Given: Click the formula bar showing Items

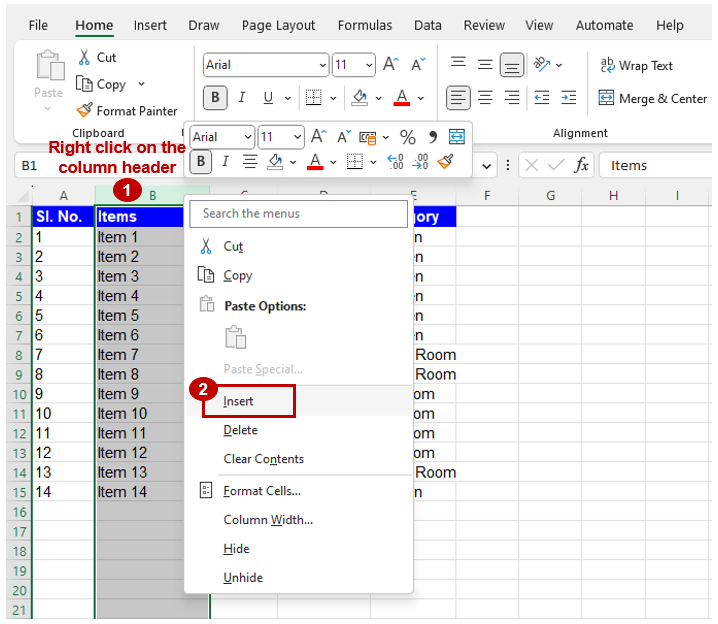Looking at the screenshot, I should pos(658,165).
